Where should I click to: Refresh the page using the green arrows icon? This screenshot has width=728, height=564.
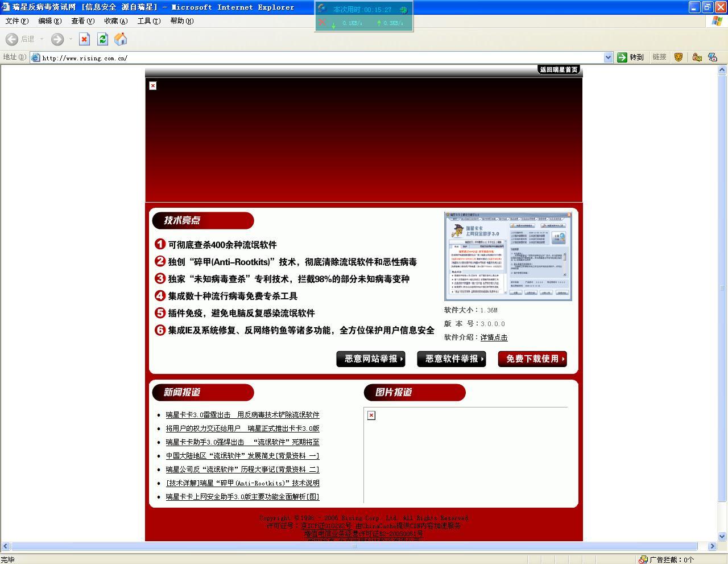[102, 39]
